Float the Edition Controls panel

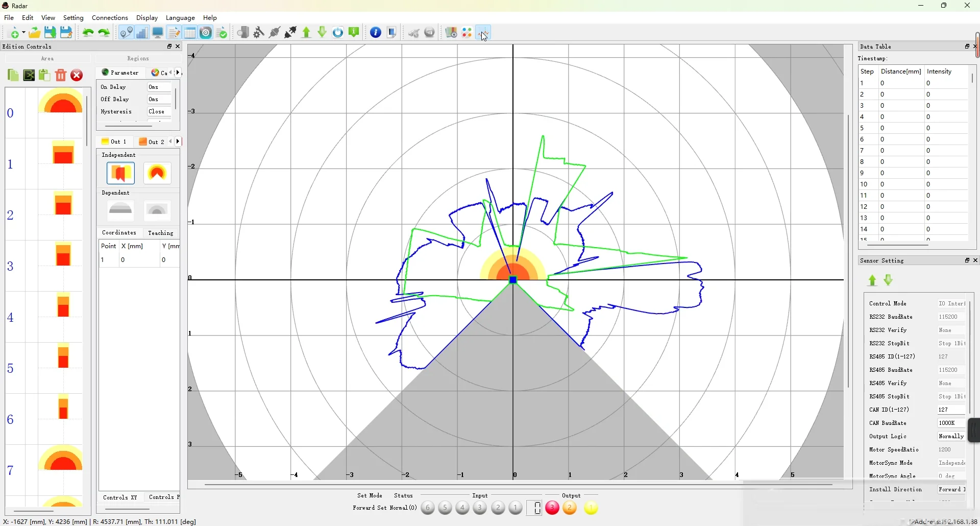click(x=169, y=46)
